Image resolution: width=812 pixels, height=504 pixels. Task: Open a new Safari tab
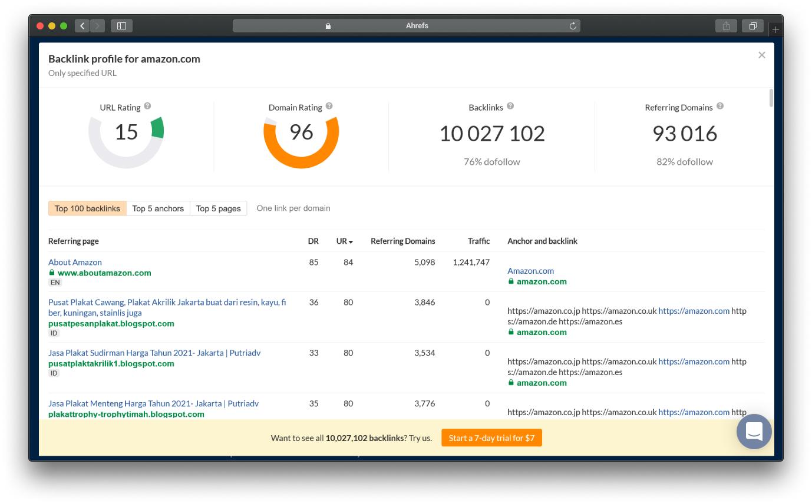click(x=775, y=29)
